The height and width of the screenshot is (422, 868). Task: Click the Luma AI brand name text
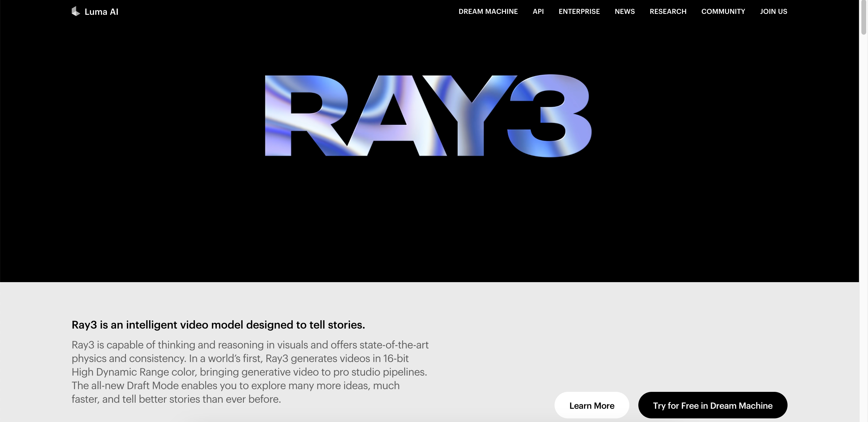pyautogui.click(x=101, y=12)
